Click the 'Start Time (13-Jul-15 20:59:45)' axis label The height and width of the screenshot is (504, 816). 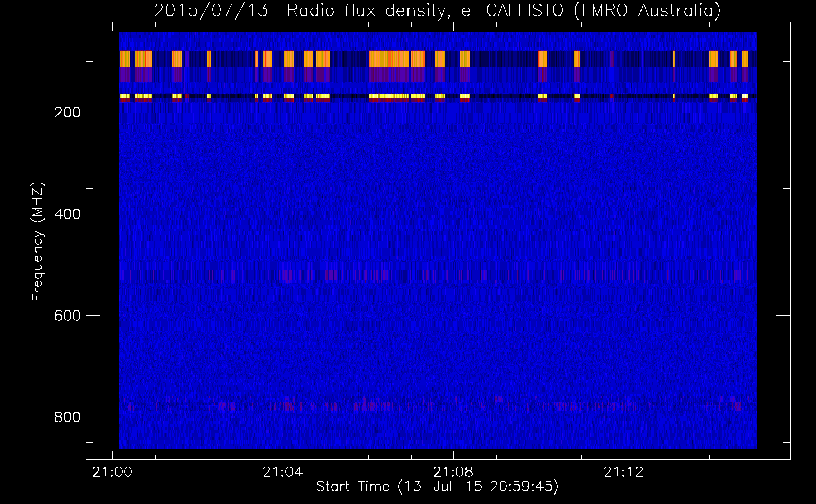tap(437, 486)
